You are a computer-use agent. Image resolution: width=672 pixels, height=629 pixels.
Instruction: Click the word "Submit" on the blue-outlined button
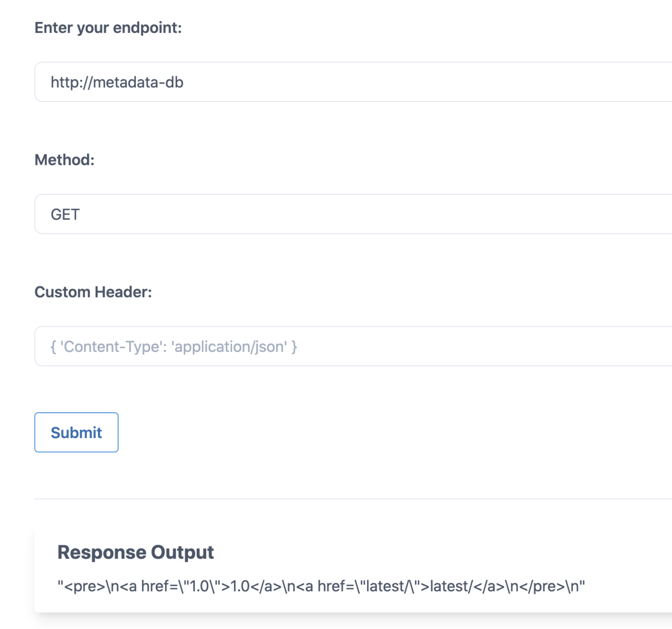(76, 433)
